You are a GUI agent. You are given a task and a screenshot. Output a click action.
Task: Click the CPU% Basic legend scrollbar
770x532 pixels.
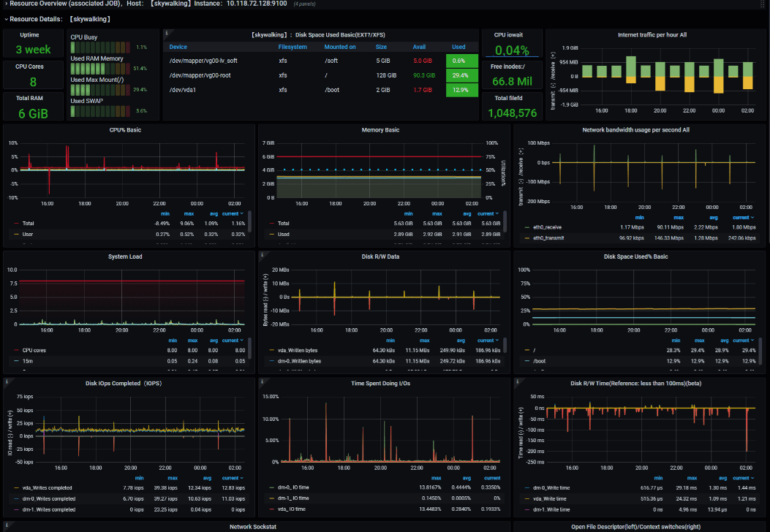[250, 221]
